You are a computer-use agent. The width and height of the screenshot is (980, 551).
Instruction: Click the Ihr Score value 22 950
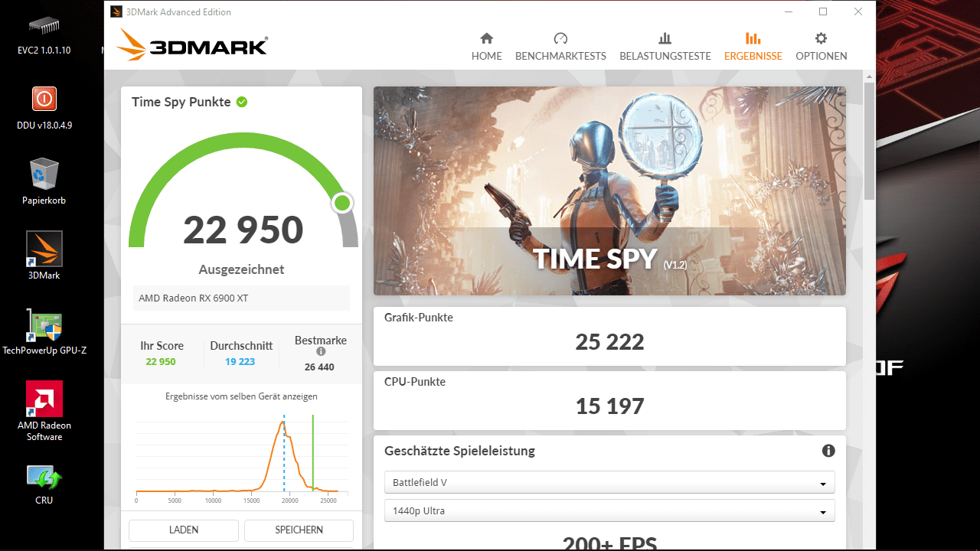(x=161, y=362)
